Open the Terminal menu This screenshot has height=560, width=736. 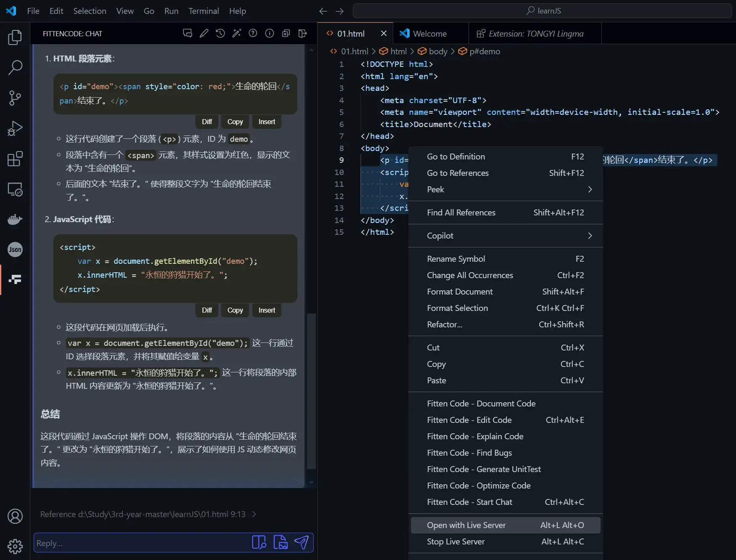(x=204, y=11)
